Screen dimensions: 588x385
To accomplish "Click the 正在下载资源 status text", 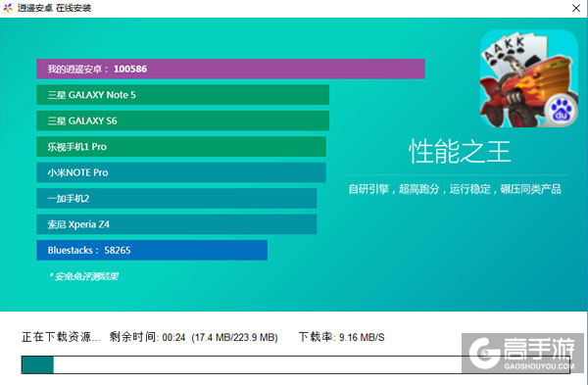I will click(x=61, y=337).
